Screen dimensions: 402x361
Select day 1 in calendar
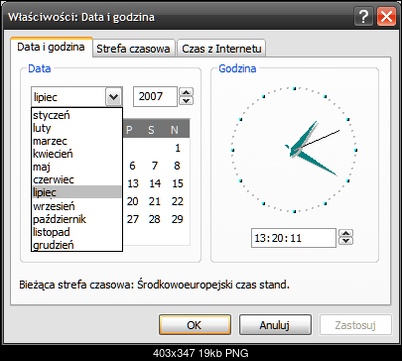click(x=178, y=148)
